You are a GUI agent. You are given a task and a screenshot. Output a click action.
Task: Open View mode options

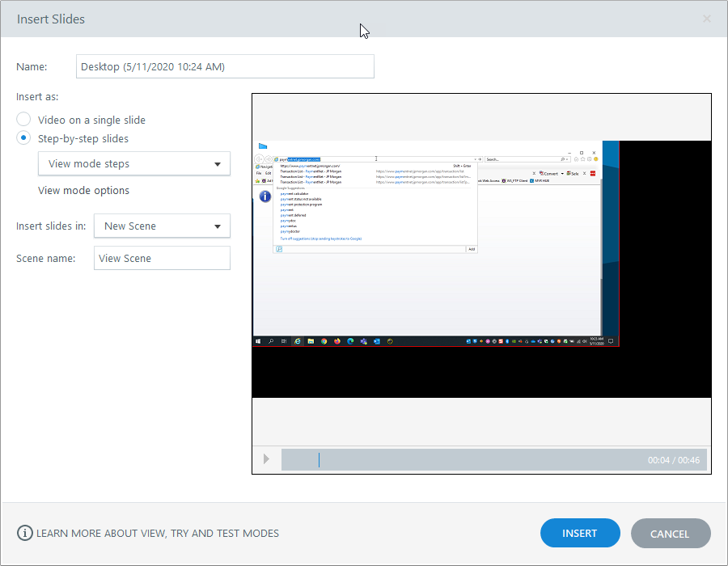pyautogui.click(x=83, y=191)
